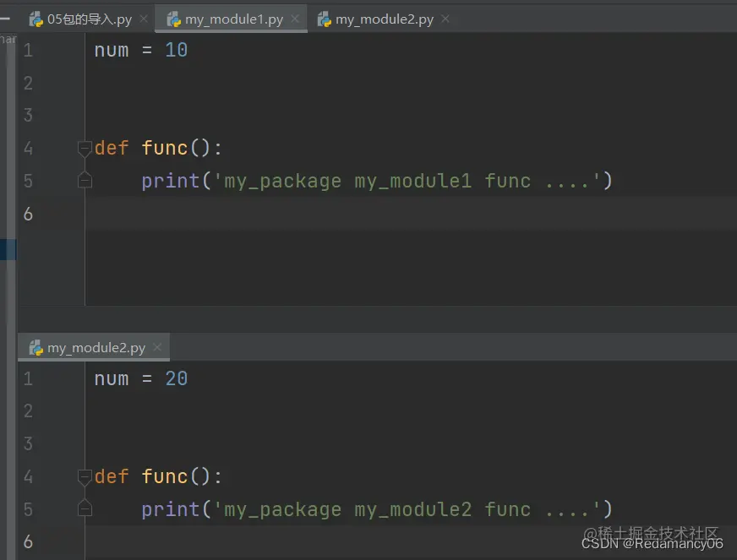The image size is (737, 560).
Task: Click line number 4 in top editor gutter
Action: (x=28, y=149)
